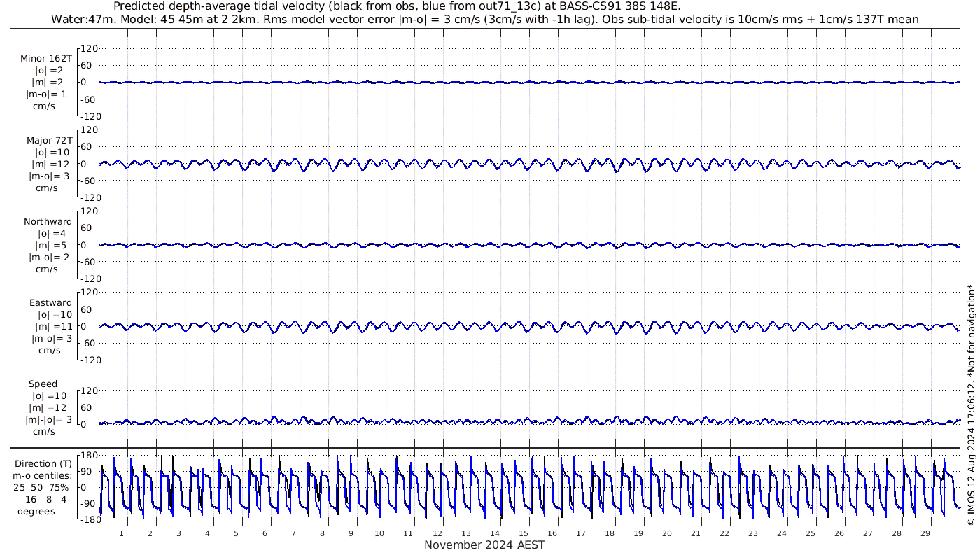Click day 1 on the date axis
Image resolution: width=980 pixels, height=560 pixels.
pos(121,533)
